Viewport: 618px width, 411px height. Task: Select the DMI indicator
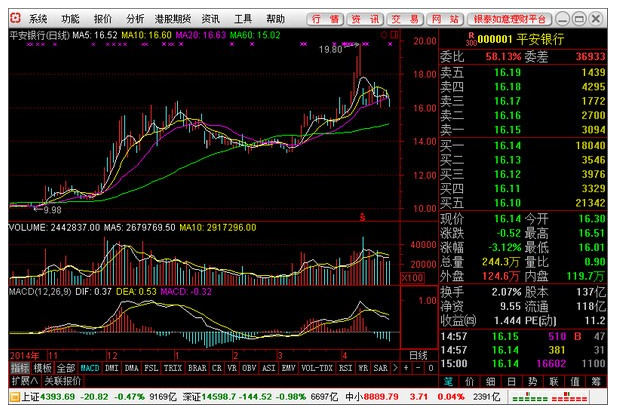point(112,368)
